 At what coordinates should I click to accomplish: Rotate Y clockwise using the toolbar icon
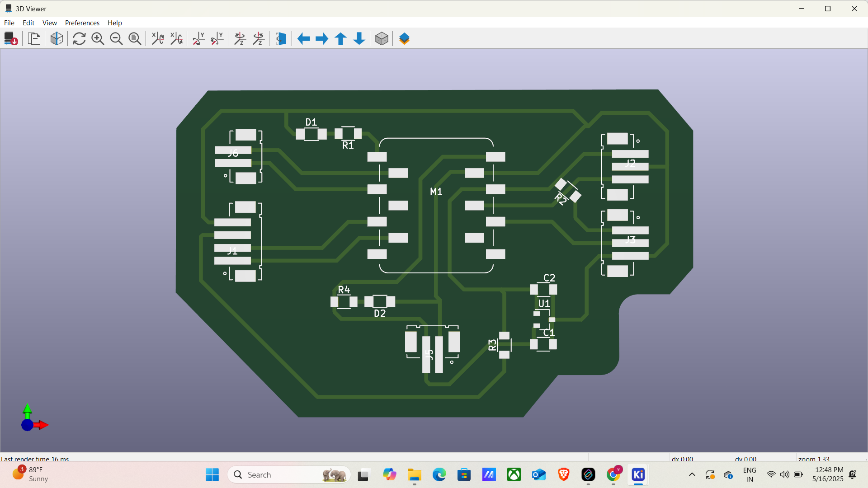199,39
